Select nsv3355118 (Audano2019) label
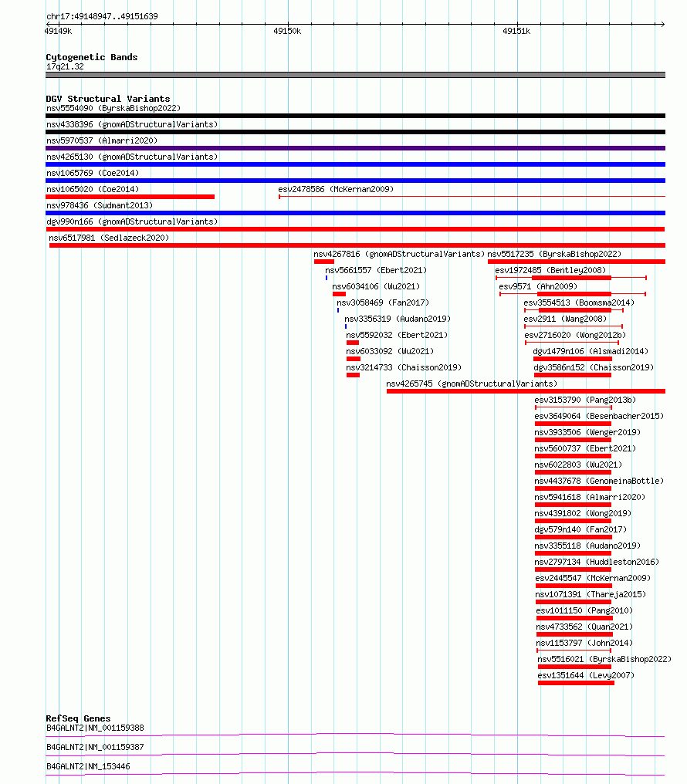 coord(587,546)
